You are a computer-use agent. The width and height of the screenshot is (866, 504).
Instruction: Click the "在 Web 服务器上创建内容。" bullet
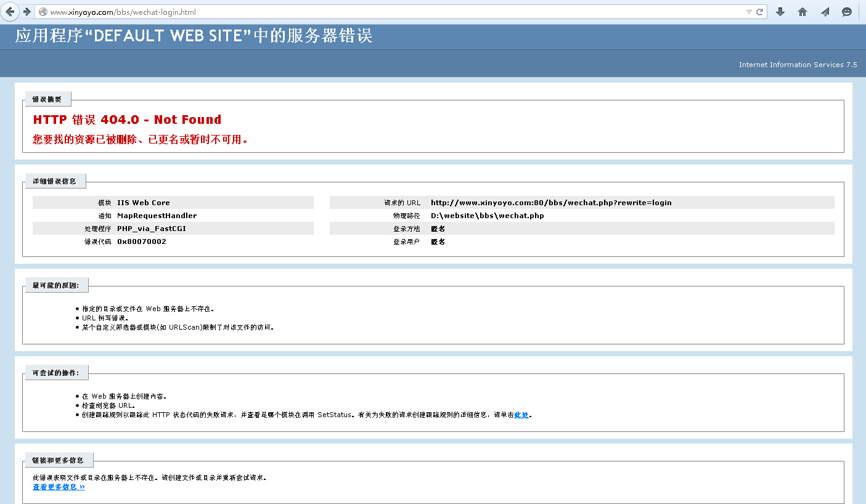pos(124,396)
